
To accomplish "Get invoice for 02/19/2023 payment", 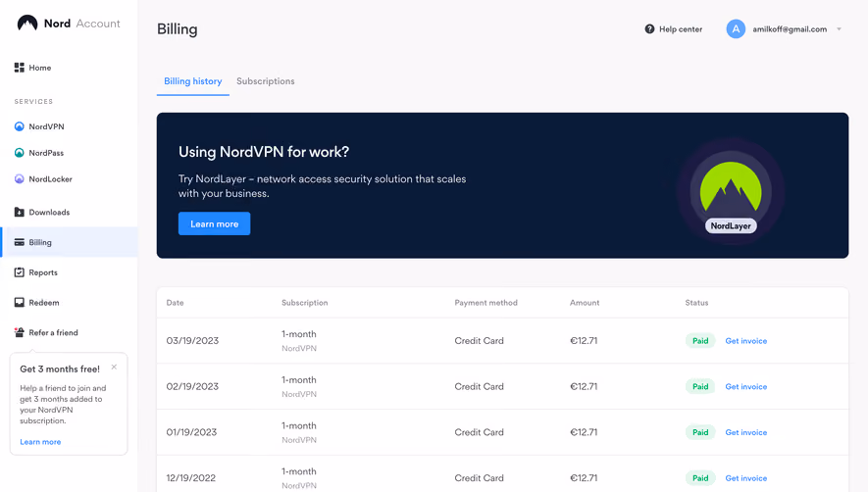I will pyautogui.click(x=745, y=386).
